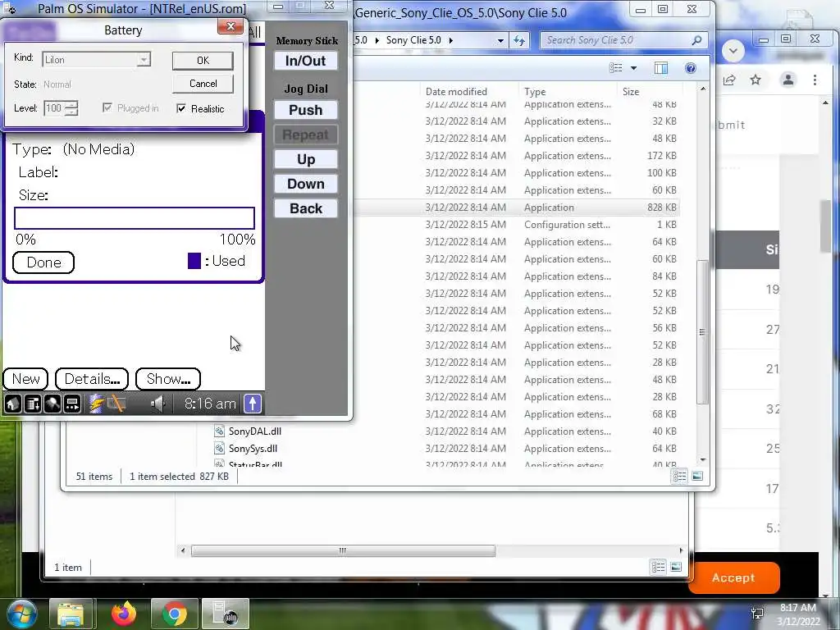Click large icons view in back Explorer window
840x630 pixels.
point(676,567)
